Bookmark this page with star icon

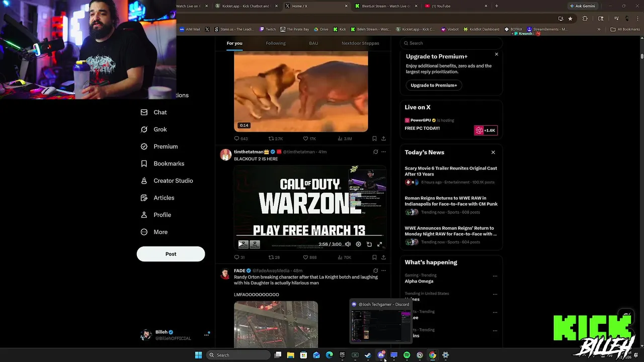pos(570,19)
